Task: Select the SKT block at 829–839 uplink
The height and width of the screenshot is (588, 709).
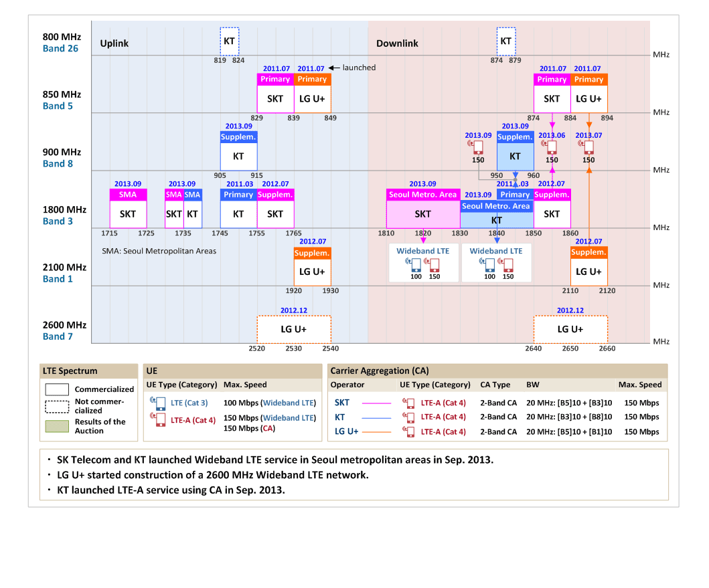Action: [x=275, y=93]
